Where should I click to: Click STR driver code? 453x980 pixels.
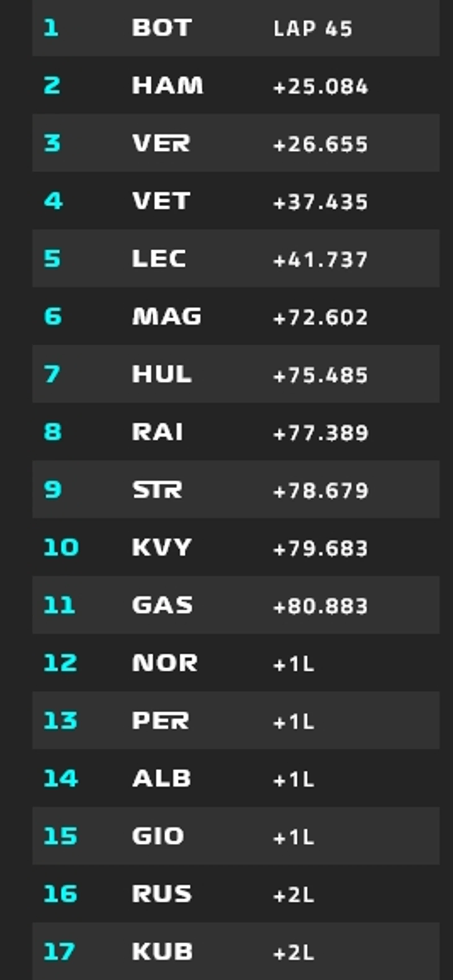(157, 490)
